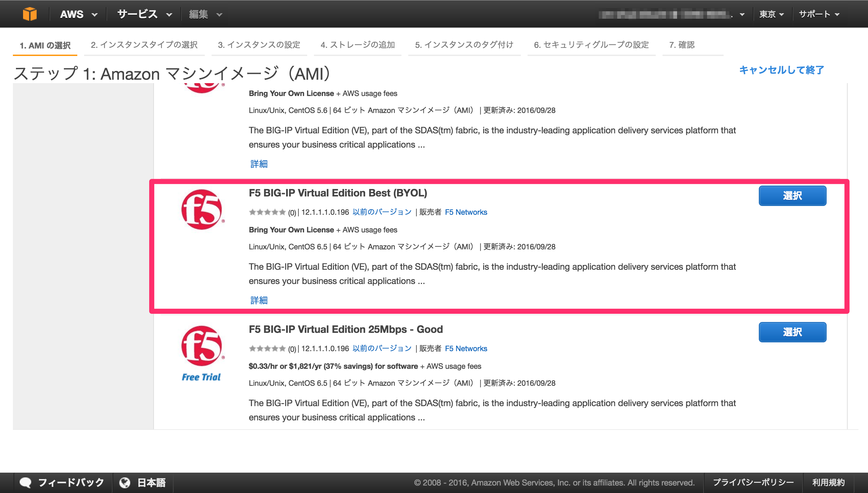Switch to 1. AMI の選択 tab
The image size is (868, 493).
45,45
